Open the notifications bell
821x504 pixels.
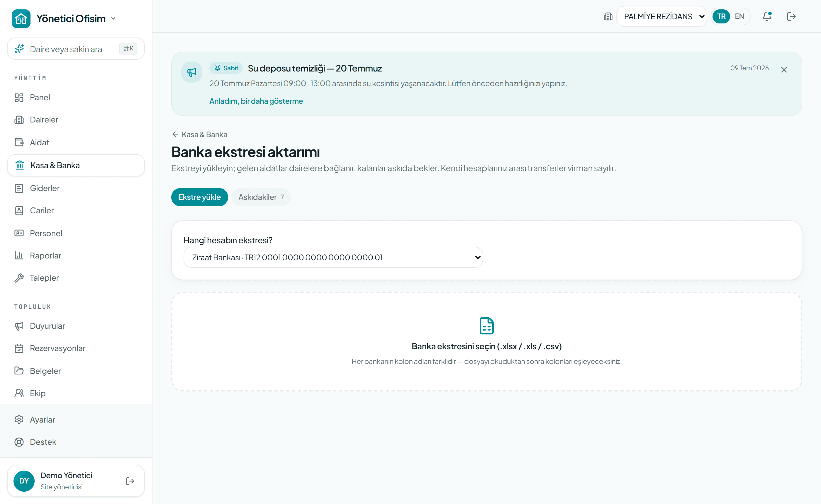pyautogui.click(x=767, y=16)
